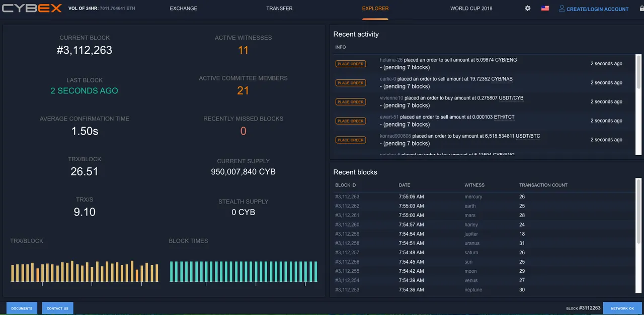Open block #3,112,263 in Recent blocks
Screen dimensions: 644x315
pyautogui.click(x=347, y=197)
